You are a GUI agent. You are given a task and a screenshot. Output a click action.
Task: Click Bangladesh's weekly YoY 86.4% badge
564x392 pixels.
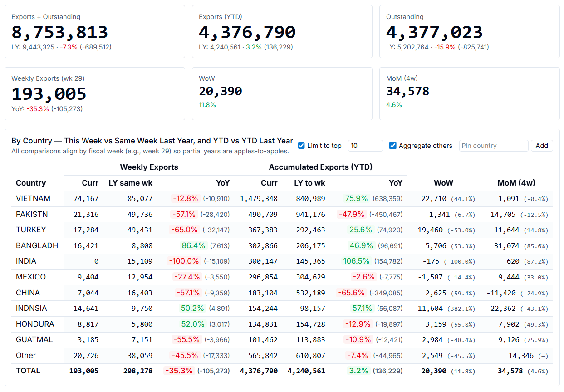click(x=193, y=245)
